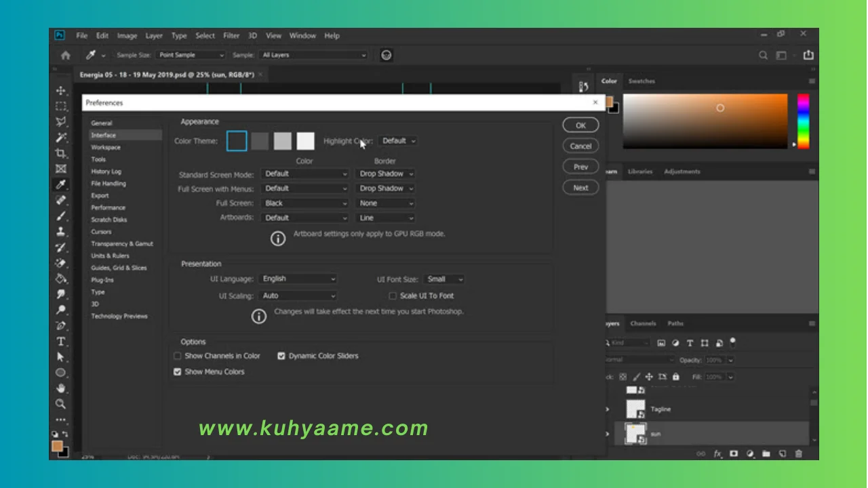Select the Move tool
The width and height of the screenshot is (868, 488).
click(x=61, y=91)
